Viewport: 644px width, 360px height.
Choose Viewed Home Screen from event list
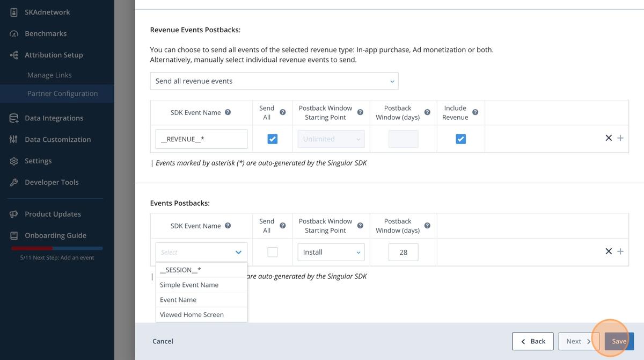(192, 315)
